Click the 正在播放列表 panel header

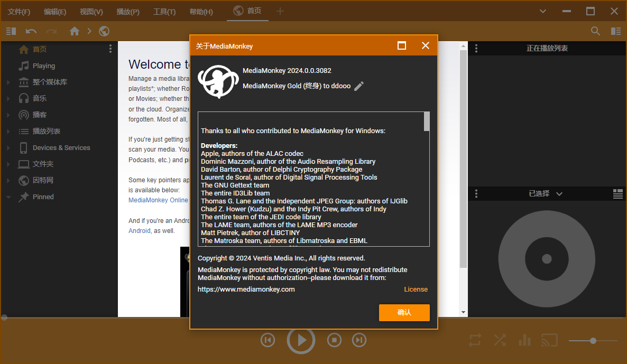coord(547,49)
